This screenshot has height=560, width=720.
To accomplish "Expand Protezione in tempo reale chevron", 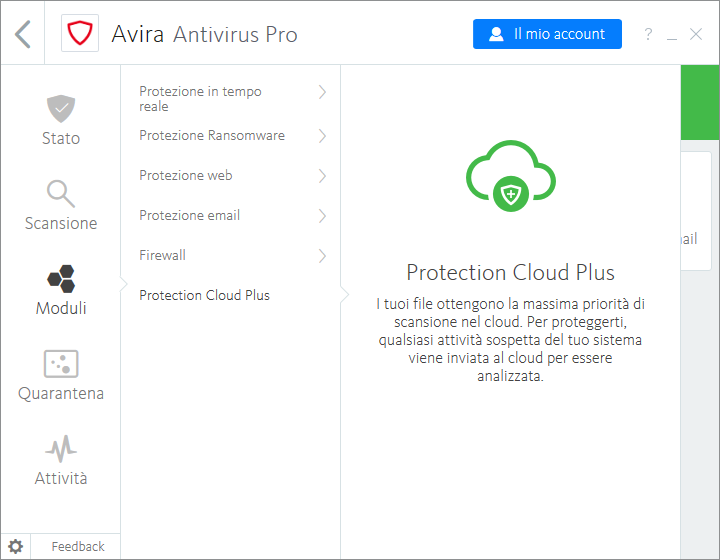I will (322, 92).
